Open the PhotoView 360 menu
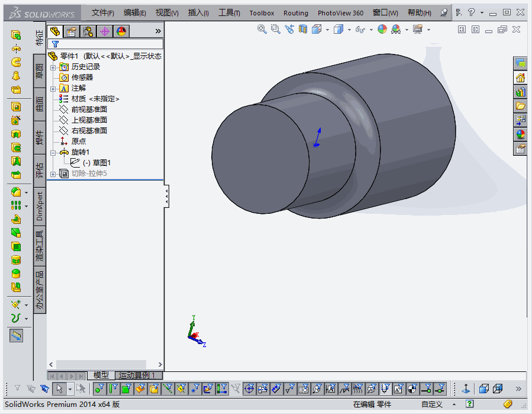The height and width of the screenshot is (414, 532). click(340, 13)
